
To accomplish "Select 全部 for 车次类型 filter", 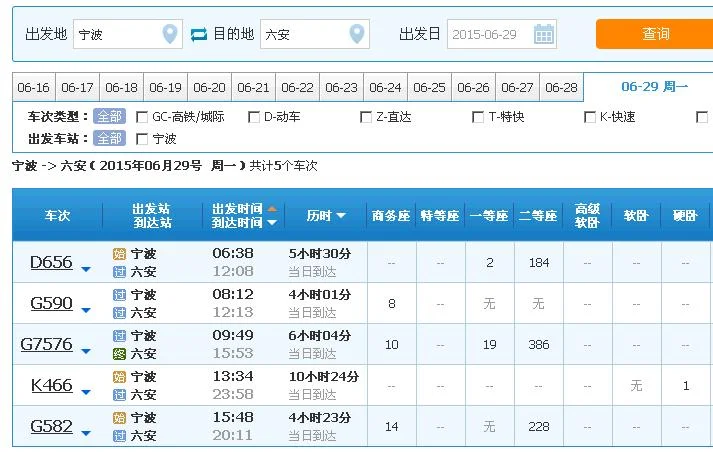I will (109, 117).
